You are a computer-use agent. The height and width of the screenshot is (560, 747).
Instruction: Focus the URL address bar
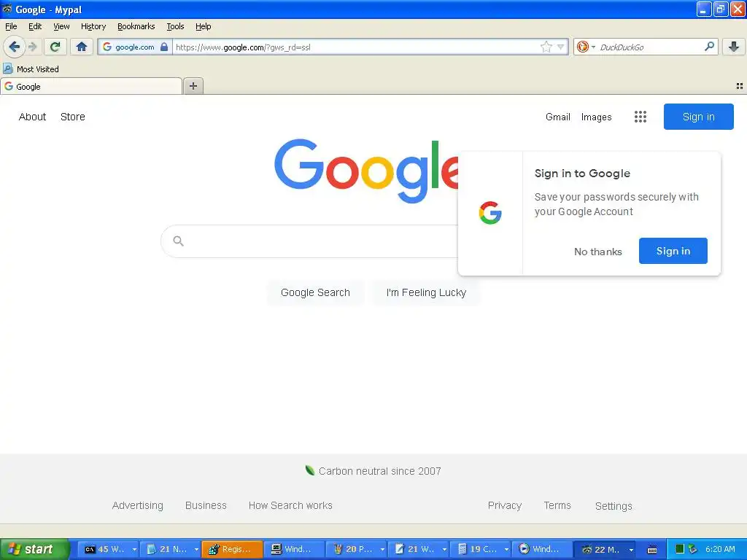point(356,47)
